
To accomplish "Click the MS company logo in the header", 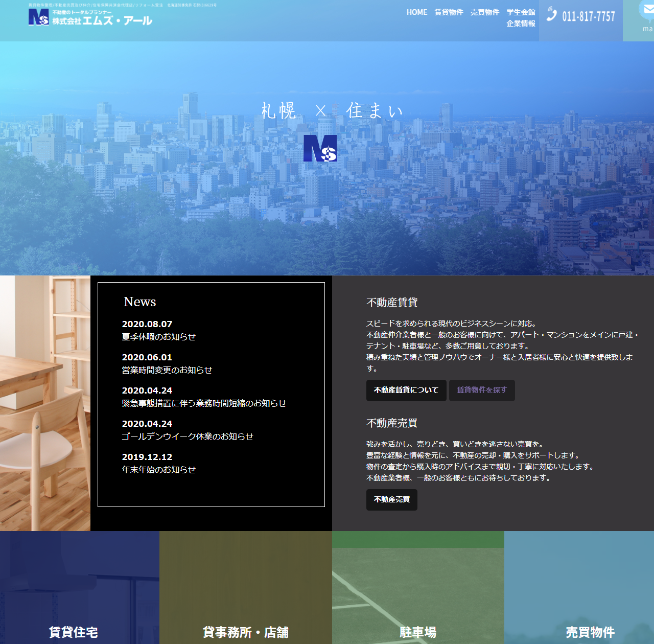I will (x=38, y=18).
